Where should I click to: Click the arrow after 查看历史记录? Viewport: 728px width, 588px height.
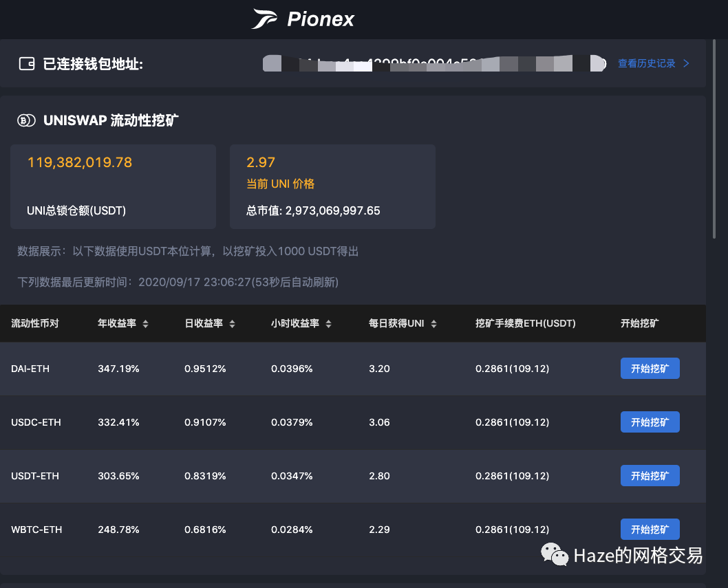pos(686,63)
